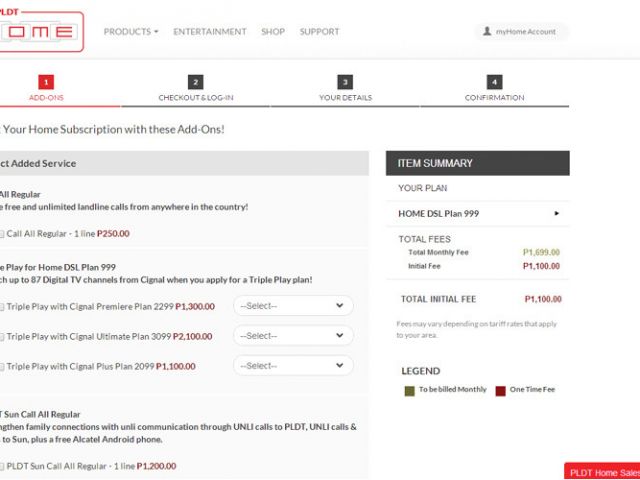
Task: Open the Products menu
Action: [131, 32]
